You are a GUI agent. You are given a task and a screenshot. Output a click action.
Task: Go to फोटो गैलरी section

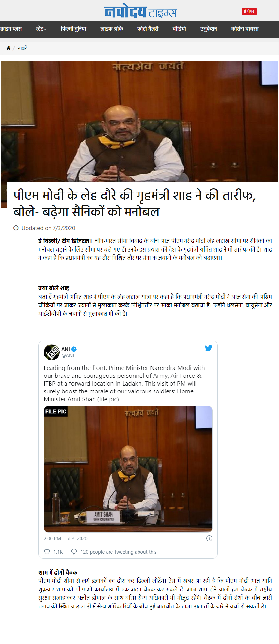148,29
